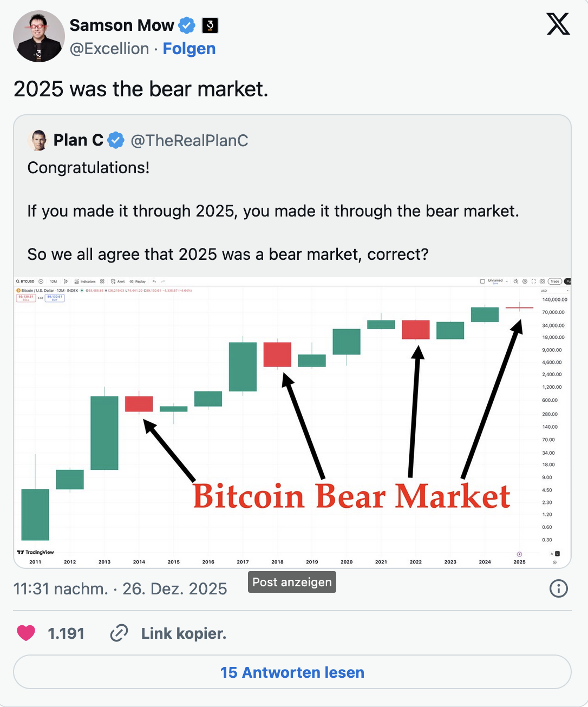Click Samson Mow's profile picture
Viewport: 588px width, 707px height.
tap(38, 36)
